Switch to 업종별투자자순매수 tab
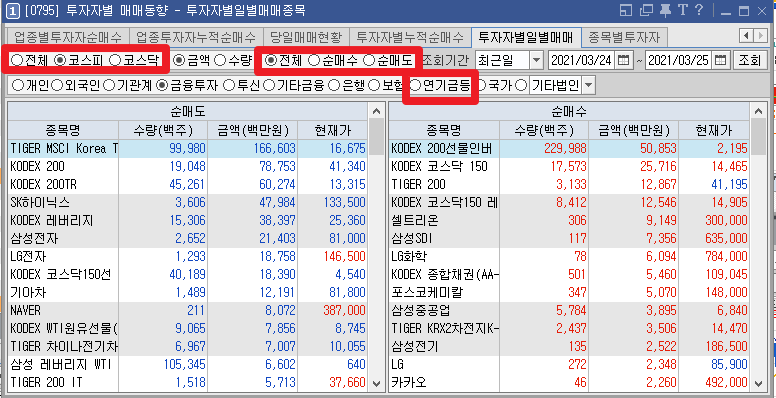Screen dimensions: 776x398 (68, 37)
